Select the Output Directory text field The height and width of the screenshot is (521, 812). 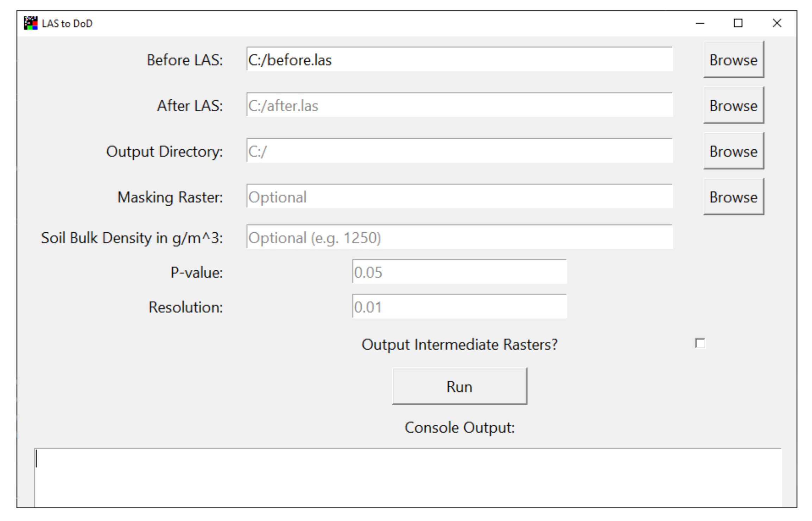click(x=459, y=151)
